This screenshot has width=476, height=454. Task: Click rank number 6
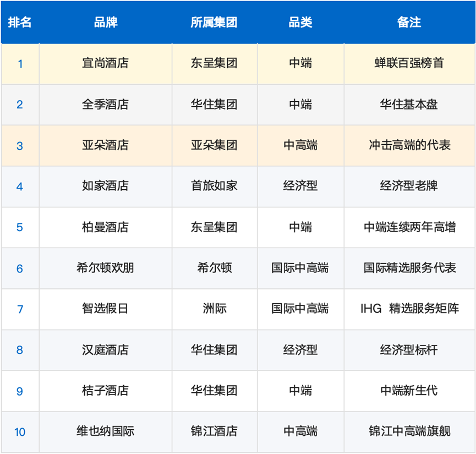coord(20,269)
